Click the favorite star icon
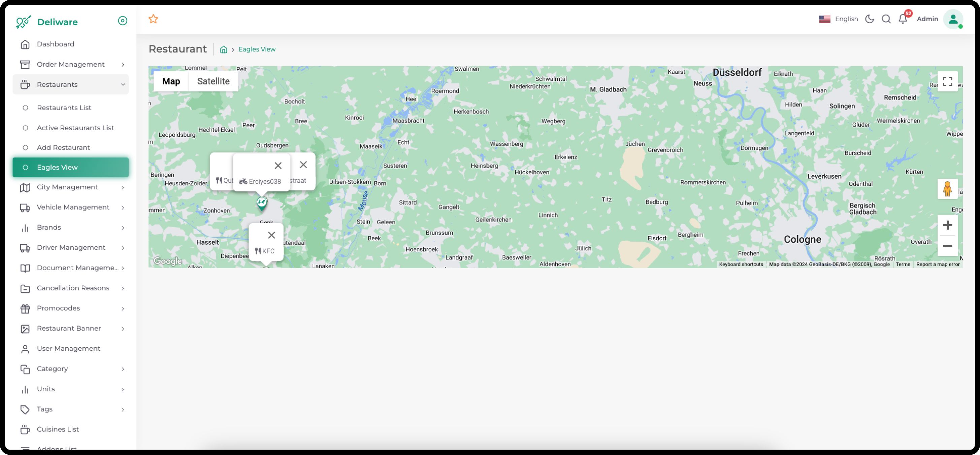This screenshot has width=980, height=455. [153, 19]
